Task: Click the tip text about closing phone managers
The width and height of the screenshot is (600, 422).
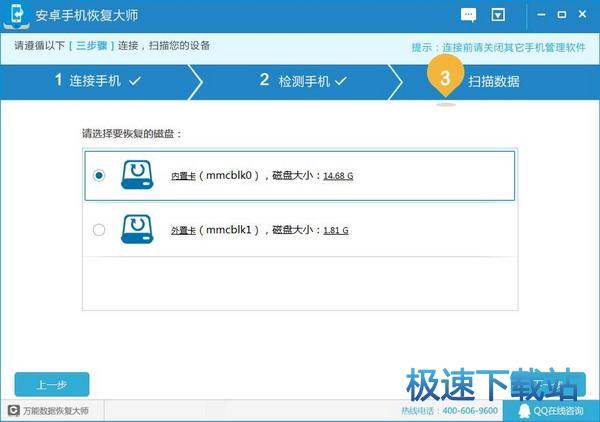Action: coord(499,47)
